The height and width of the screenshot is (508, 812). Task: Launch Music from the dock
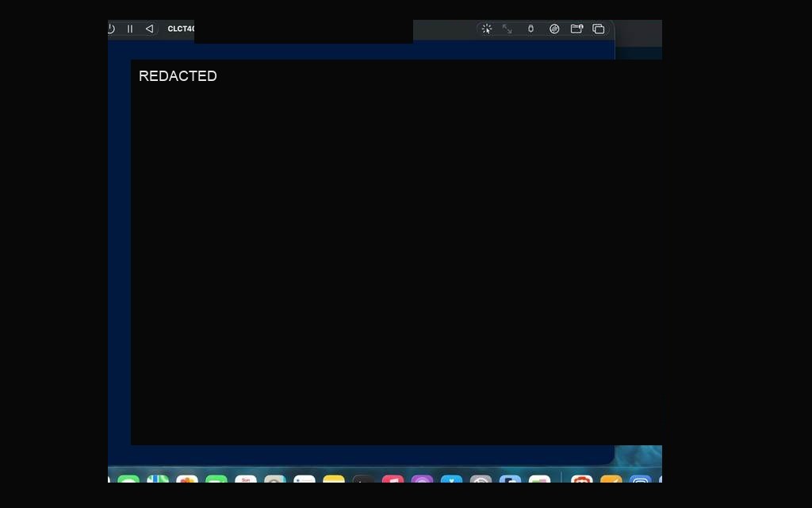(393, 479)
